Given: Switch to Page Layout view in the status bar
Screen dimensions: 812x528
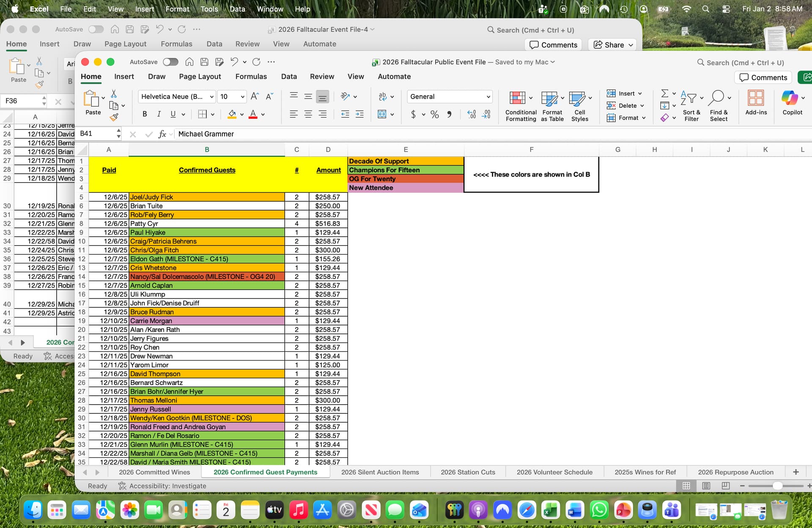Looking at the screenshot, I should click(706, 486).
